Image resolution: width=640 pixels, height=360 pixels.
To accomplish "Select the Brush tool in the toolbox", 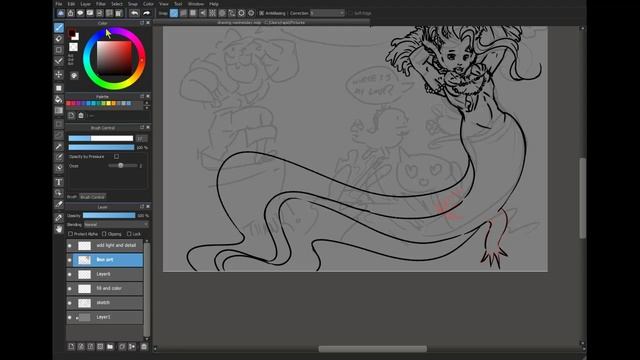I will pyautogui.click(x=59, y=27).
